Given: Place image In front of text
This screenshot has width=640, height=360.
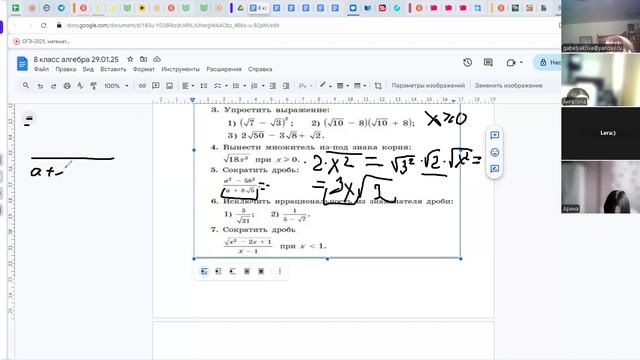Looking at the screenshot, I should pyautogui.click(x=261, y=271).
